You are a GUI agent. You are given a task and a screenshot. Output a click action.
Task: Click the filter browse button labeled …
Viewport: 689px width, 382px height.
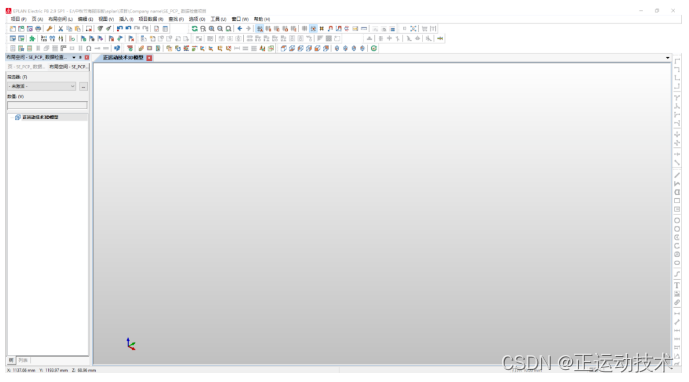click(83, 87)
